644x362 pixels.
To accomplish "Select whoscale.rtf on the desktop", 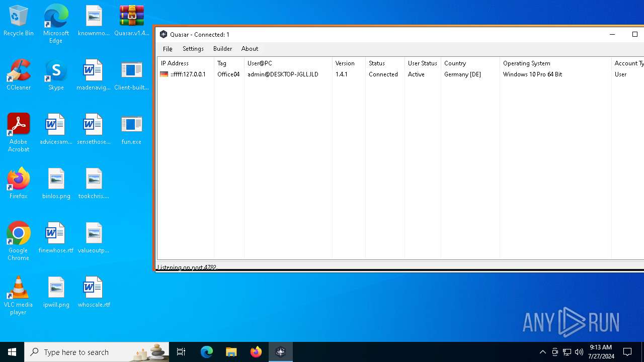I will tap(94, 293).
